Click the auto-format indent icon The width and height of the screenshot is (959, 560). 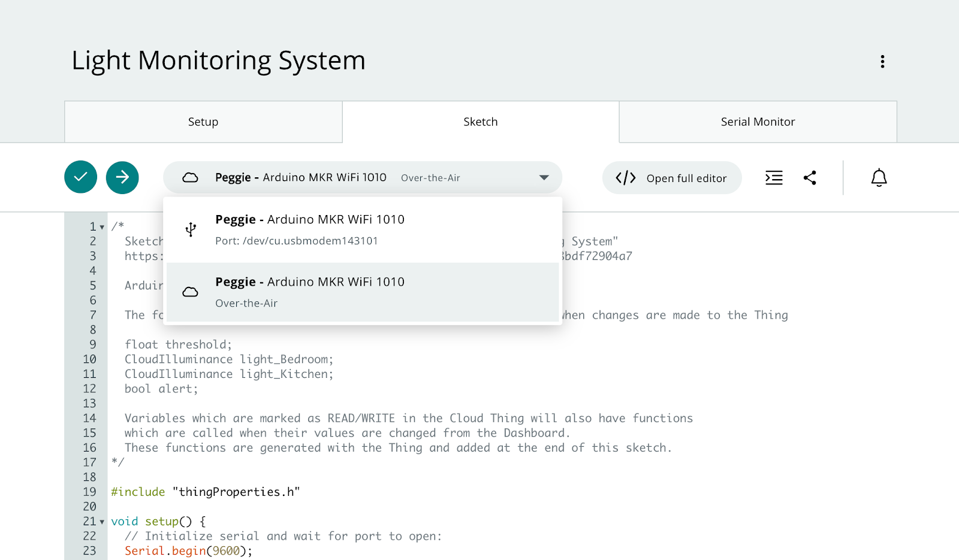(x=774, y=178)
